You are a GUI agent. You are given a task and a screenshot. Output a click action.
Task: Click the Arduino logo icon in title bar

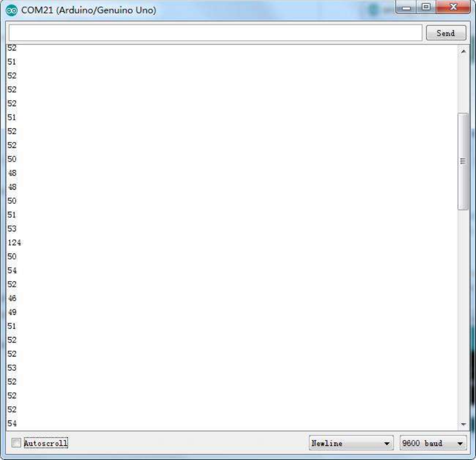[11, 11]
